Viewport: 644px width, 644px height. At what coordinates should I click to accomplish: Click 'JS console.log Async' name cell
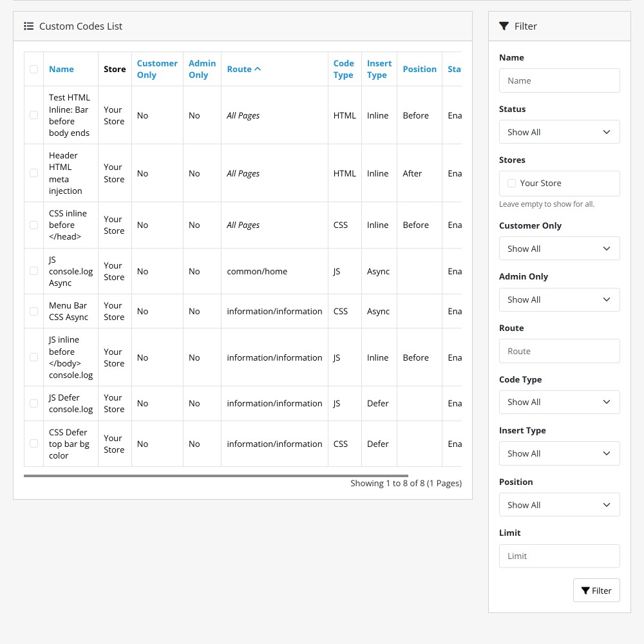tap(71, 271)
